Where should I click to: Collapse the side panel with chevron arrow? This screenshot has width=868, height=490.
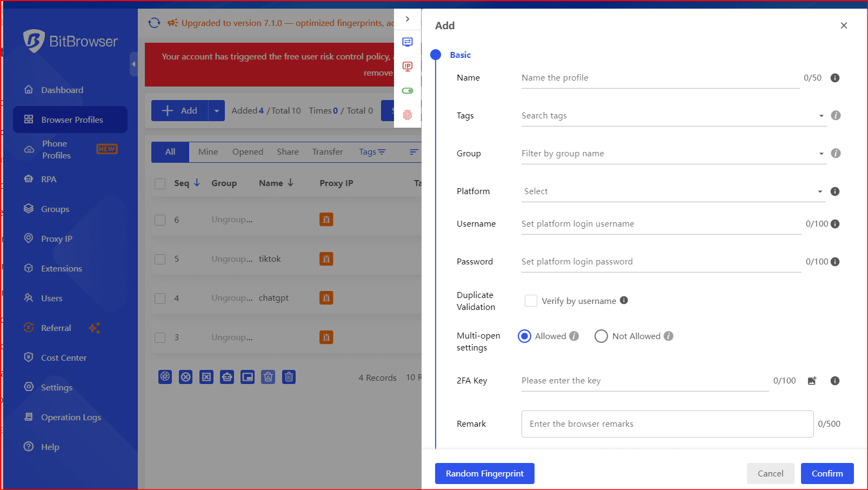(408, 19)
